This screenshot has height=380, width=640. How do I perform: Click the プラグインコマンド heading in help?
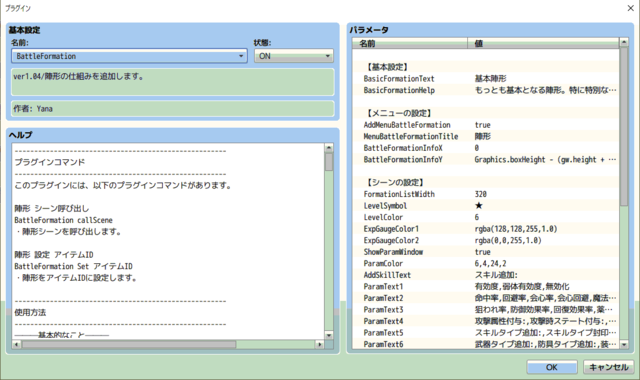coord(50,162)
